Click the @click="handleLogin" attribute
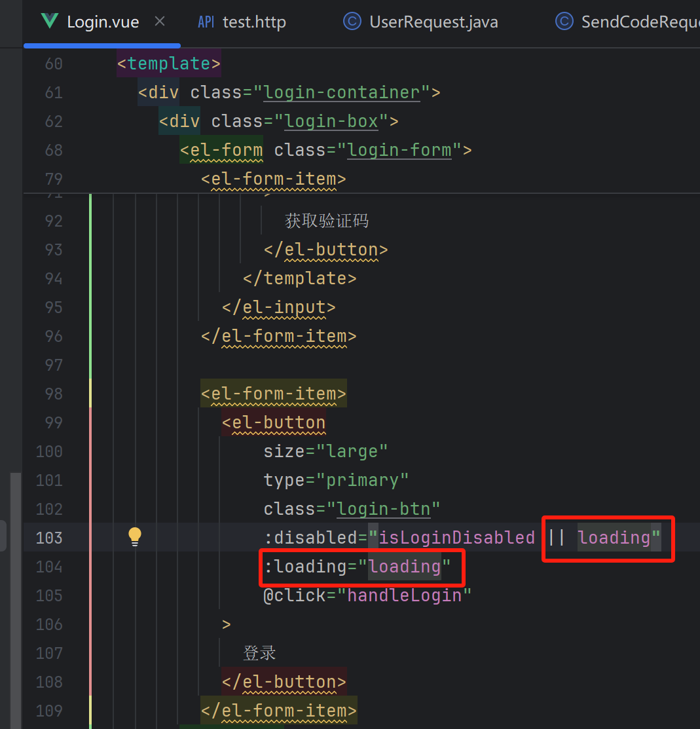This screenshot has height=729, width=700. 367,595
